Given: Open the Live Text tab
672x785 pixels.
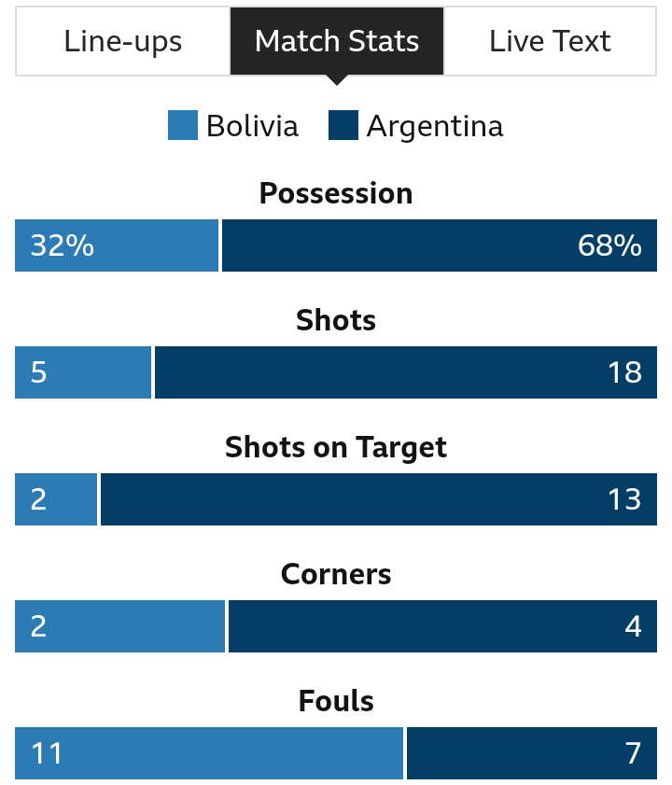Looking at the screenshot, I should tap(550, 41).
